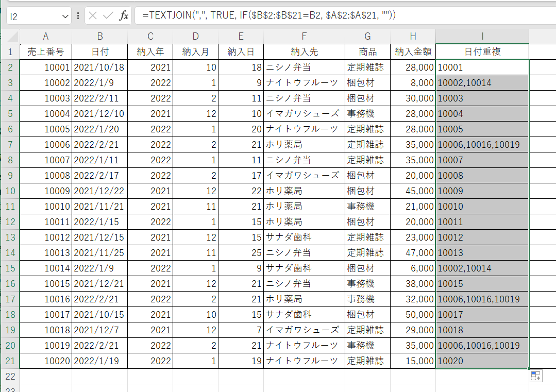
Task: Select column B header
Action: click(x=99, y=36)
